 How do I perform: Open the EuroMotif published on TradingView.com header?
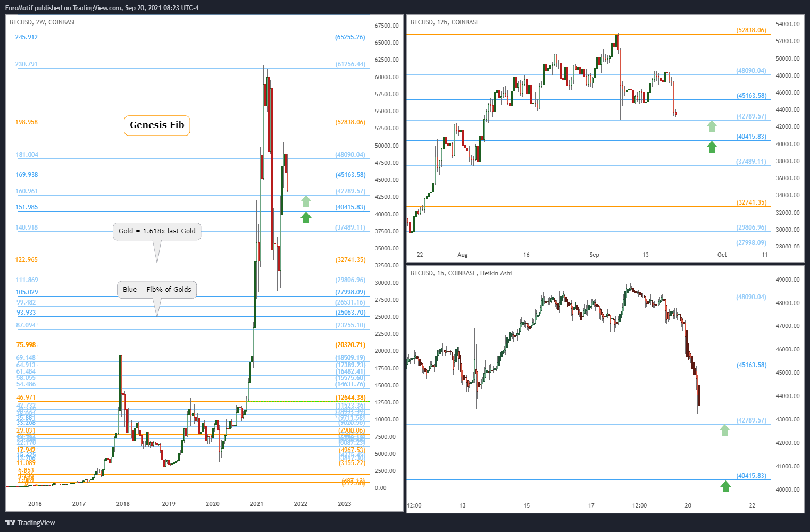[102, 8]
